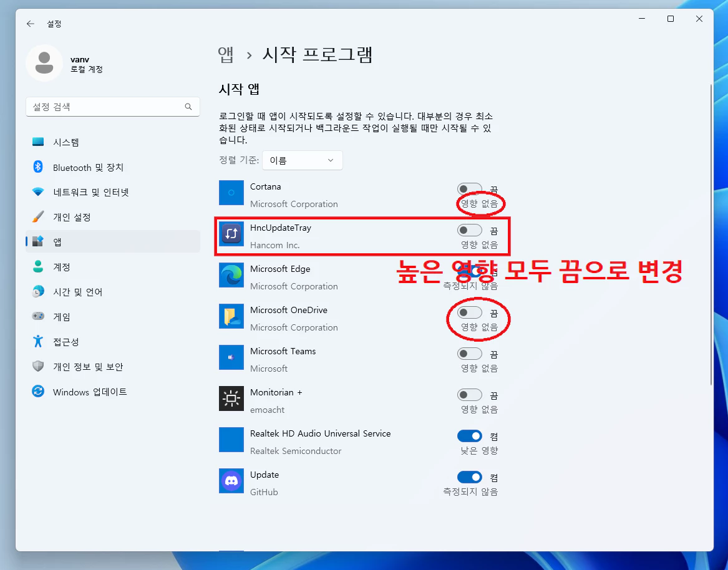Maximize the 설정 window
This screenshot has width=728, height=570.
tap(671, 19)
